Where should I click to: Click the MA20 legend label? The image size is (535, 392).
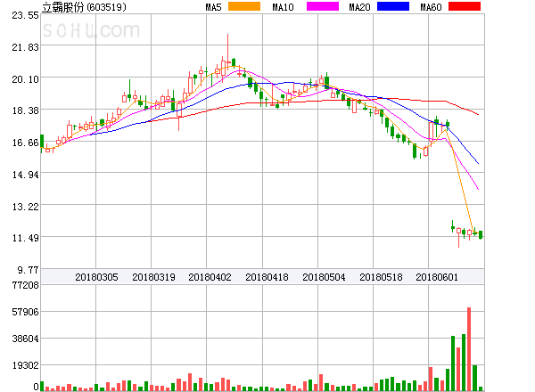[359, 7]
